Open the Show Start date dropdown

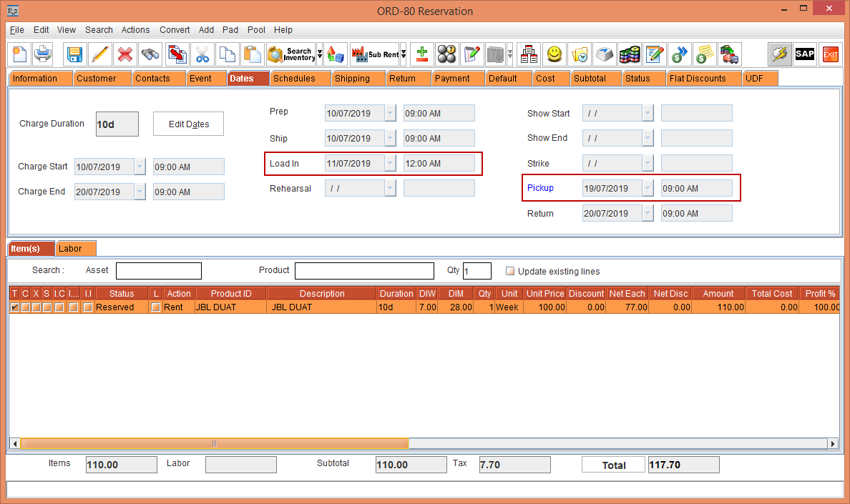(648, 113)
